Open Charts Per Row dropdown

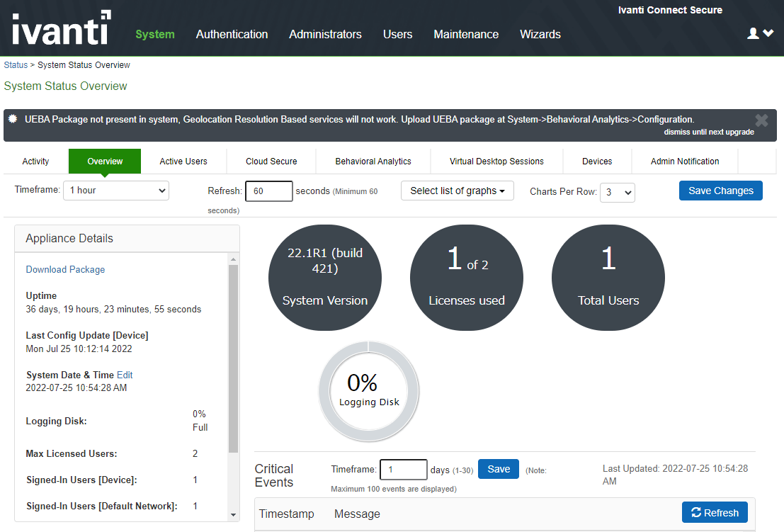tap(617, 192)
